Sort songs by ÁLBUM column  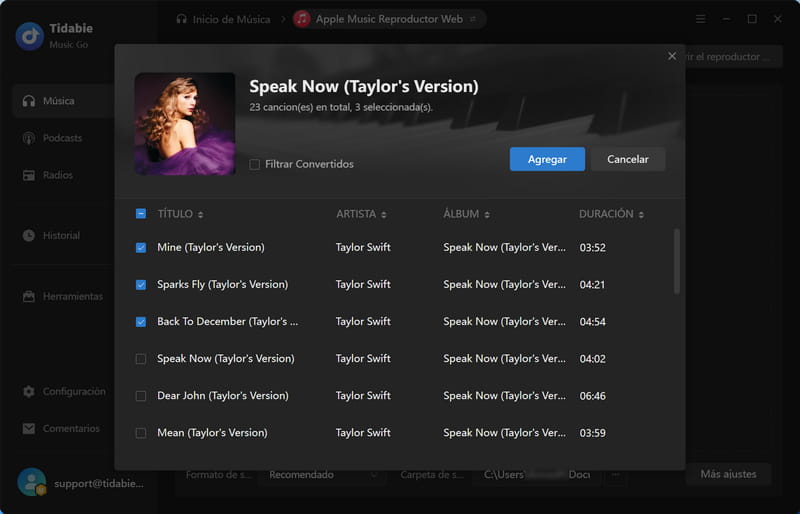(x=466, y=214)
